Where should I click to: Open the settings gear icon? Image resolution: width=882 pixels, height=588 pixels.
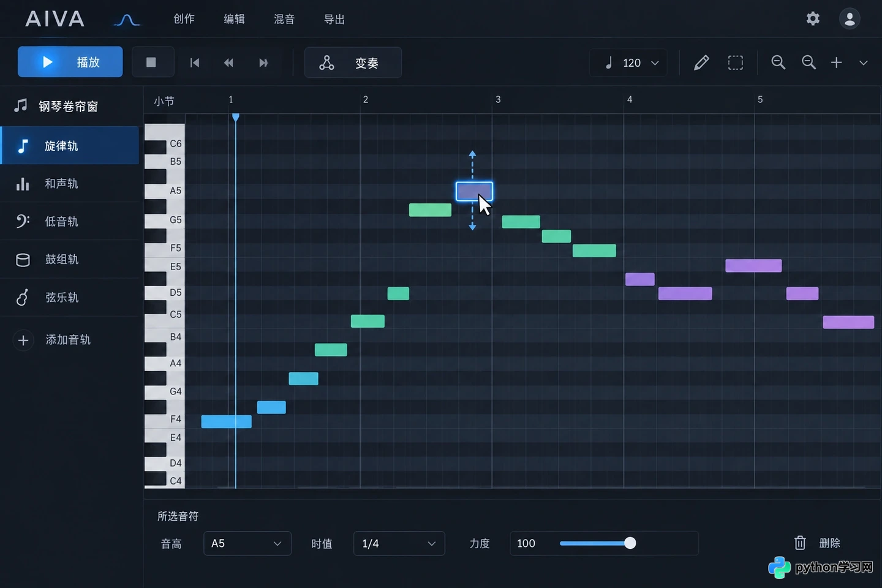(813, 18)
